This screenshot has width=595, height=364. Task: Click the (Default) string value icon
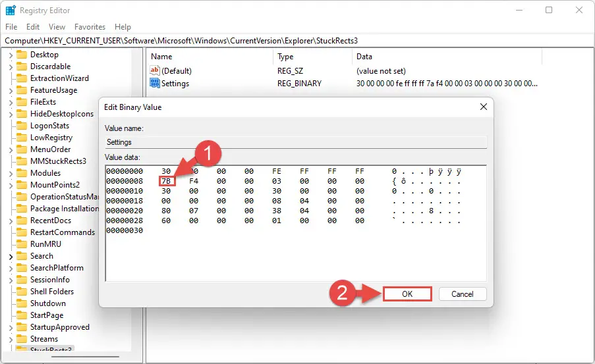[155, 70]
